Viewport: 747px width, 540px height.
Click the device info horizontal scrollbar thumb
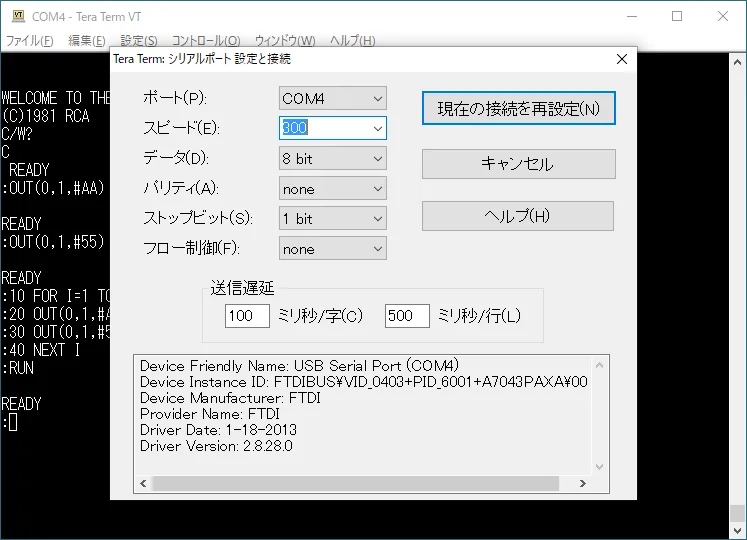[x=355, y=483]
